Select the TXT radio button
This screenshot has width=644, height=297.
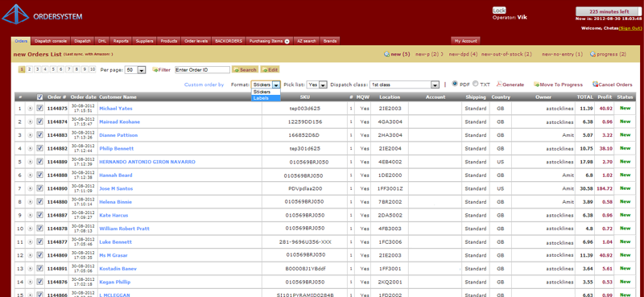pyautogui.click(x=475, y=84)
